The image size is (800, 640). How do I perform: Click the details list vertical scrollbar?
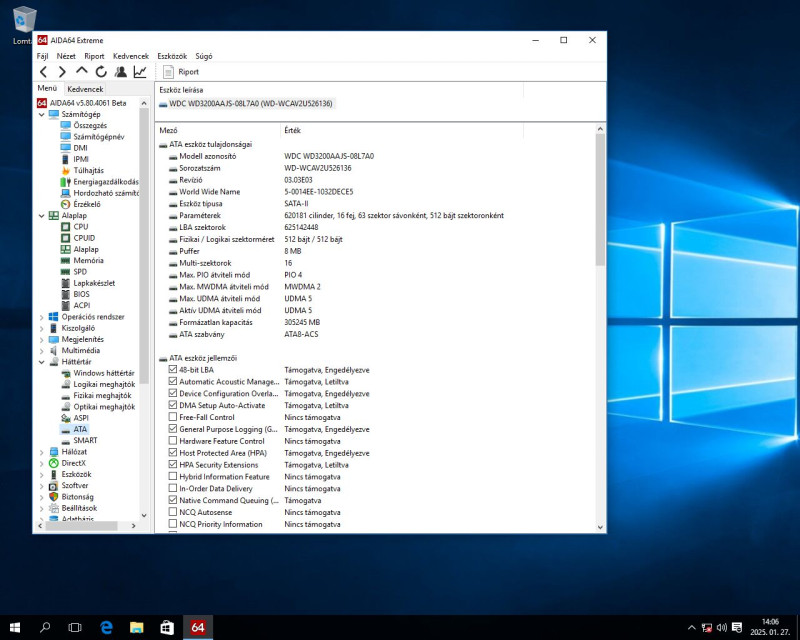(x=600, y=200)
